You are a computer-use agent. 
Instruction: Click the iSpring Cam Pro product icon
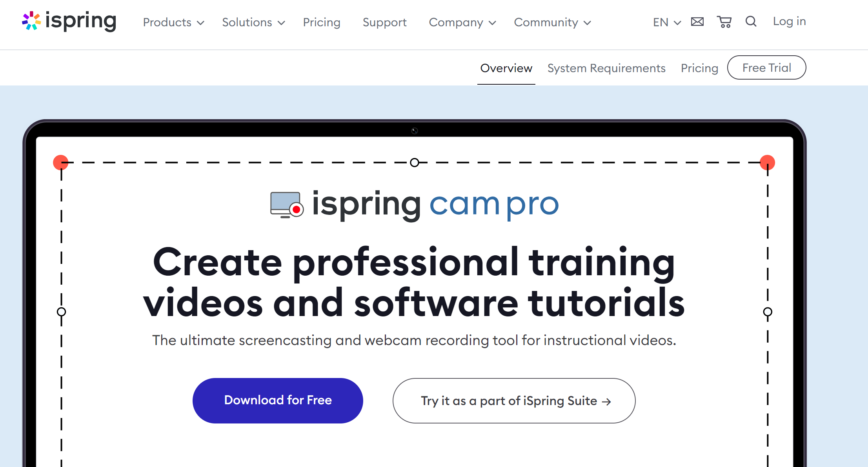tap(287, 205)
